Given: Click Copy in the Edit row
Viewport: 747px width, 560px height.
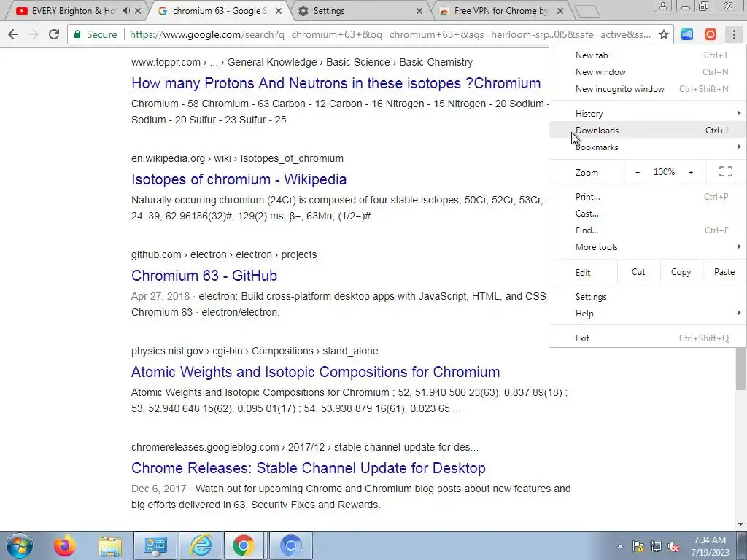Looking at the screenshot, I should tap(681, 272).
